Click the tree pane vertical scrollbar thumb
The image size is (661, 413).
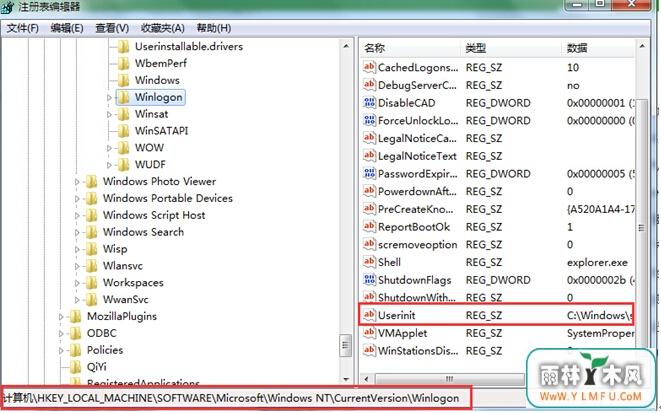click(x=346, y=345)
